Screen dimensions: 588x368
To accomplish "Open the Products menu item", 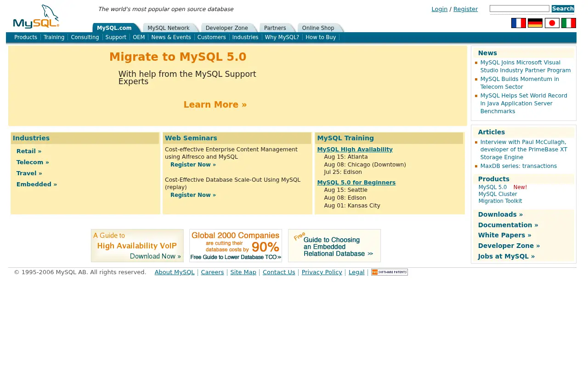I will click(x=26, y=37).
